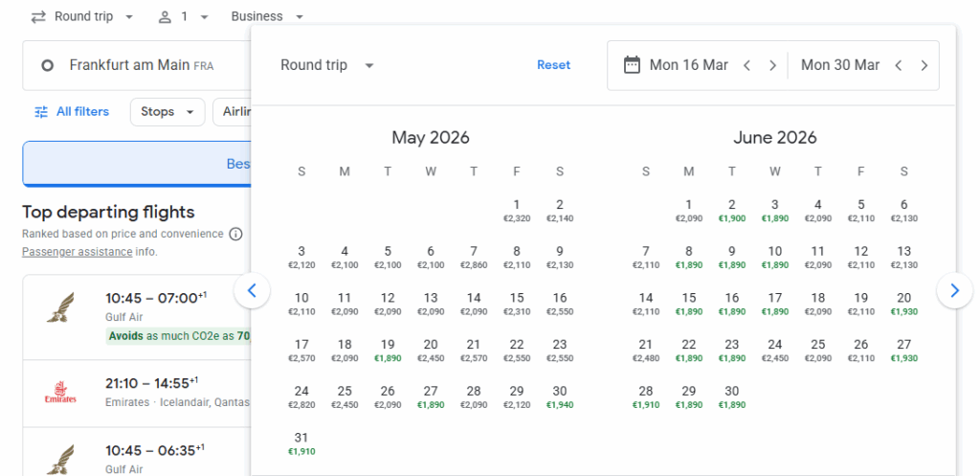Pick June 28 priced €1,910
The height and width of the screenshot is (476, 980).
coord(646,397)
